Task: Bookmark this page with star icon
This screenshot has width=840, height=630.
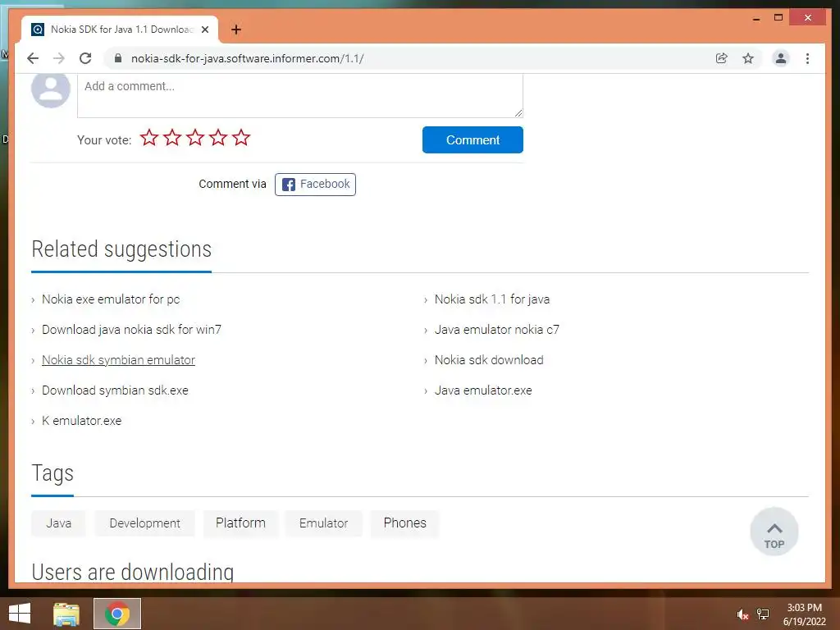Action: (x=748, y=58)
